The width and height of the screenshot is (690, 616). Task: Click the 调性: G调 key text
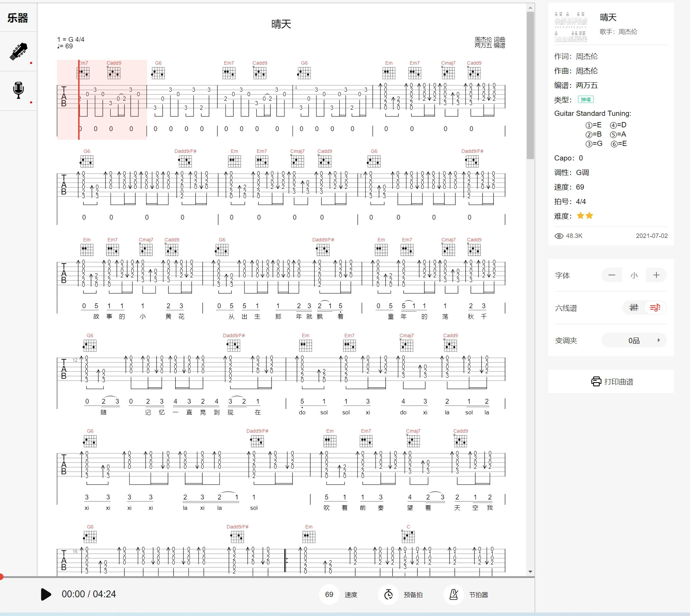pos(571,173)
